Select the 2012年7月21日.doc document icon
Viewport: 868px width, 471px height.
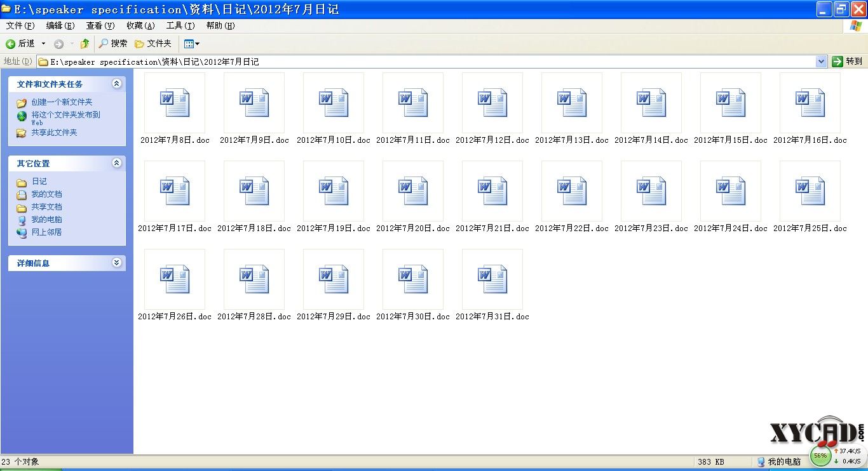[x=492, y=191]
